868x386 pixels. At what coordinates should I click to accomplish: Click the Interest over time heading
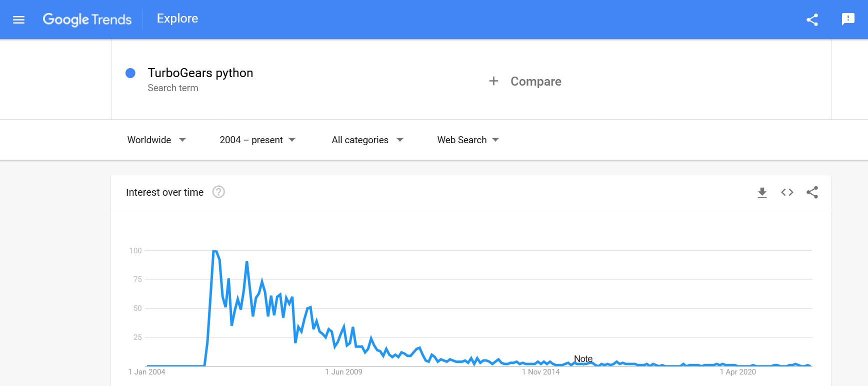(164, 192)
